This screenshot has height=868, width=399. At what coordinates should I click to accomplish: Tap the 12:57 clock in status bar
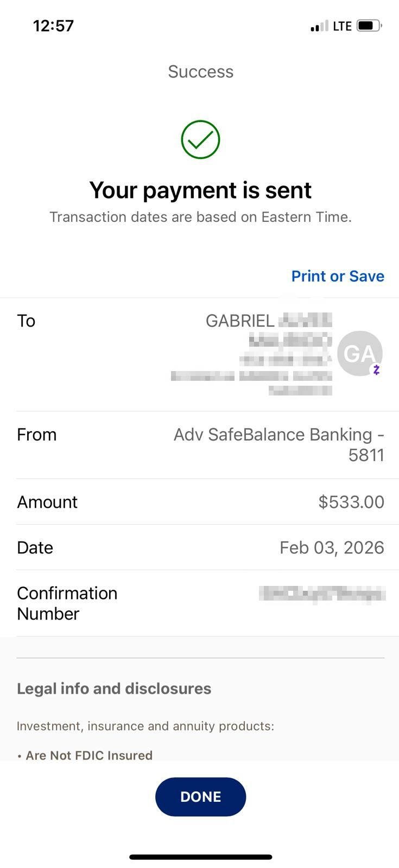point(53,26)
